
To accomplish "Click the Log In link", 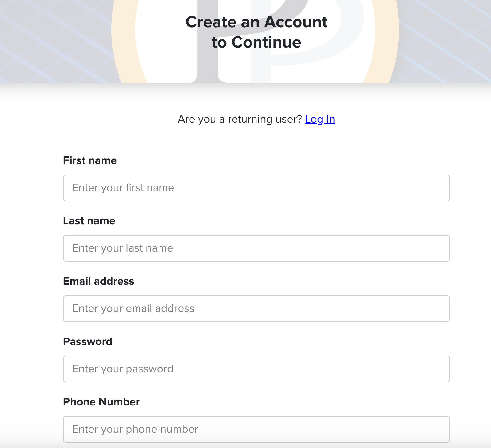I will 320,119.
